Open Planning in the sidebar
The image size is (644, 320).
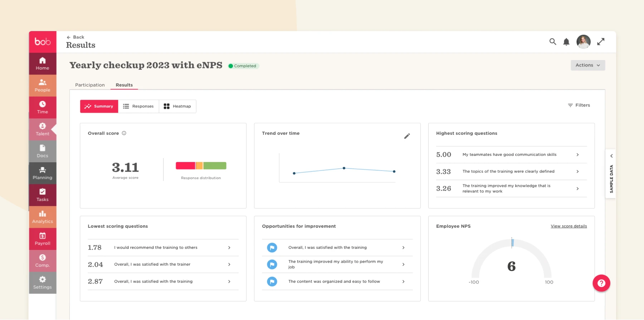pos(43,173)
